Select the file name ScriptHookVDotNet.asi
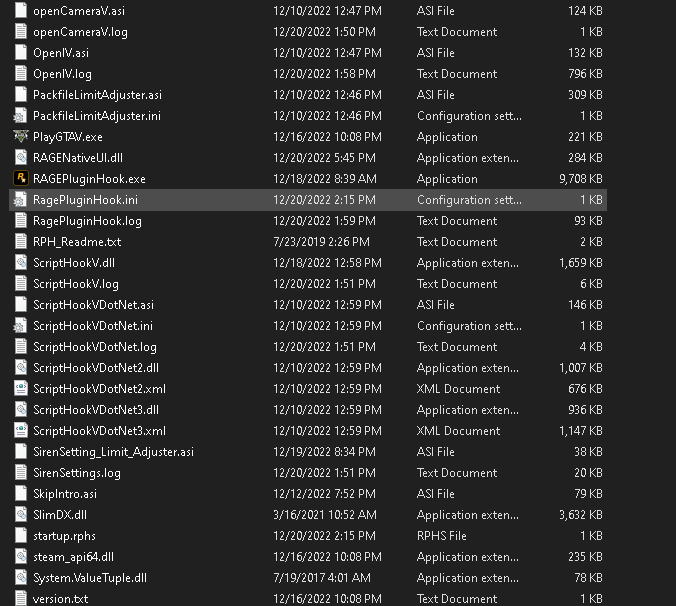The height and width of the screenshot is (606, 676). (x=94, y=305)
